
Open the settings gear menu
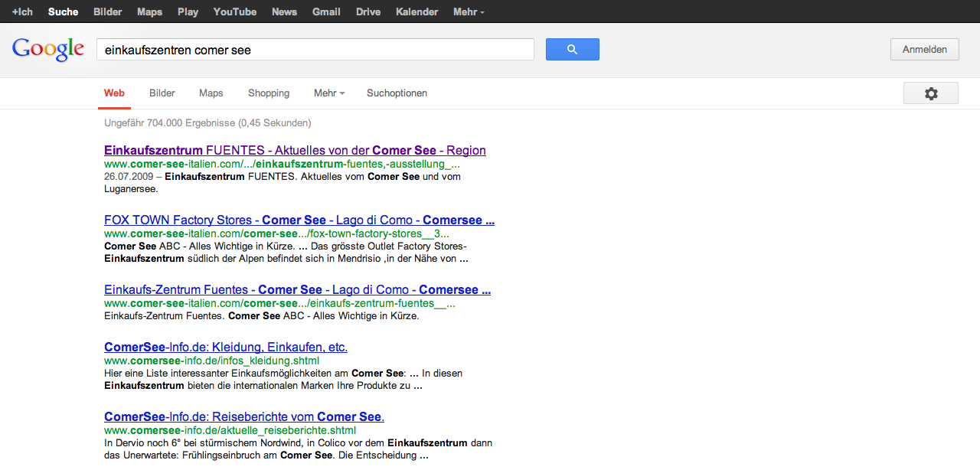point(930,93)
